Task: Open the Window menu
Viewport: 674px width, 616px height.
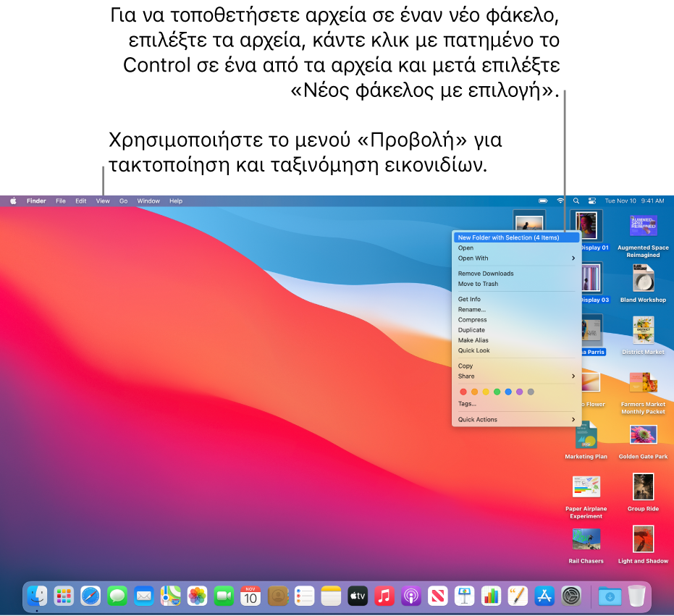Action: pos(148,201)
